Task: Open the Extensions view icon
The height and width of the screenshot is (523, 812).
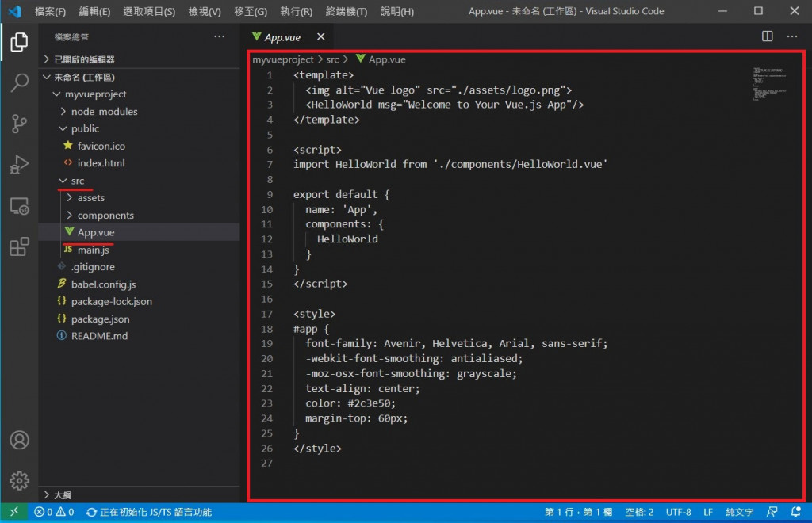Action: pyautogui.click(x=19, y=246)
